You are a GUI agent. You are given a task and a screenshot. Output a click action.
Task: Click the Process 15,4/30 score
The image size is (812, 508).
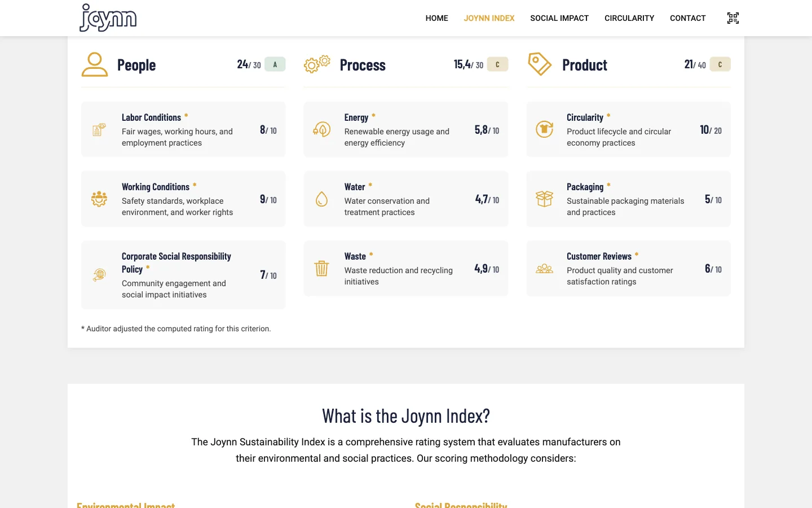tap(469, 64)
